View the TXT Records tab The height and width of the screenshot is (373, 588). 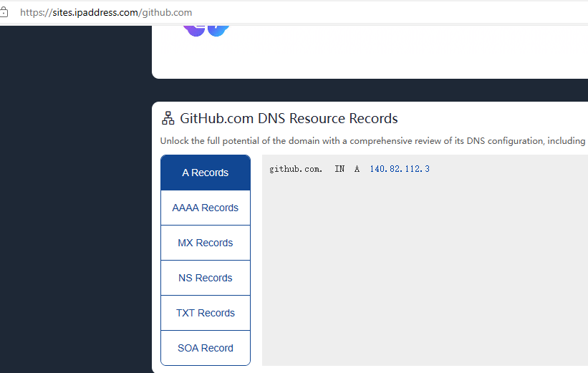coord(206,313)
